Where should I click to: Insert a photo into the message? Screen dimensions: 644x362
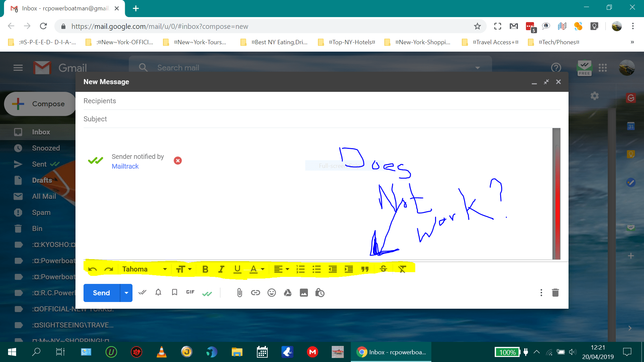[304, 293]
